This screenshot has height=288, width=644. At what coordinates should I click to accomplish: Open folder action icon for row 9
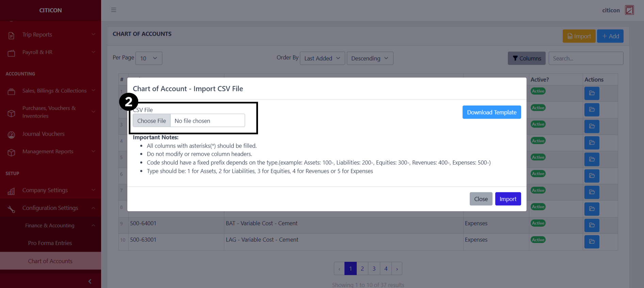point(592,225)
